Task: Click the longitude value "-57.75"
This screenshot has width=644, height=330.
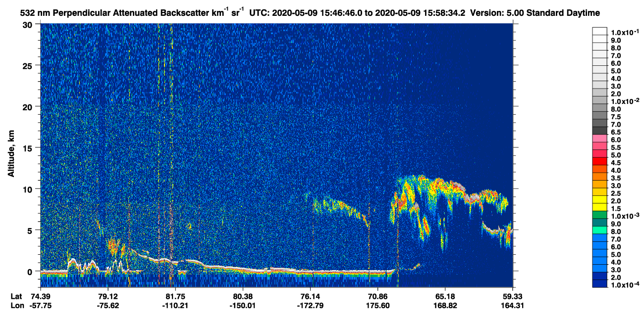Action: point(41,306)
